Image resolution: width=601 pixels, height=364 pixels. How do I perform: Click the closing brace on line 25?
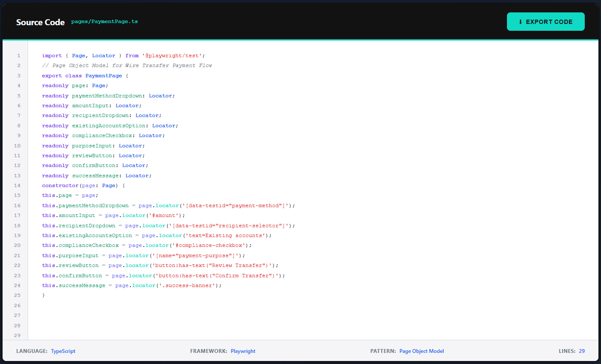43,295
